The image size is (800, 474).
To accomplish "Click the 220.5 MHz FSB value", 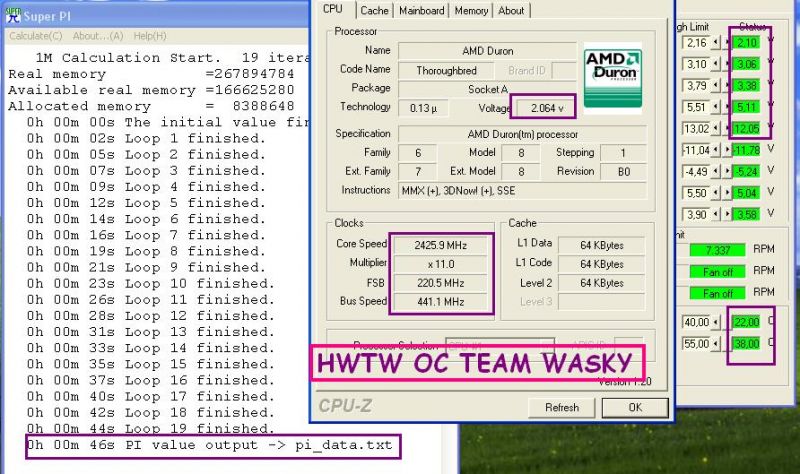I will (x=441, y=283).
